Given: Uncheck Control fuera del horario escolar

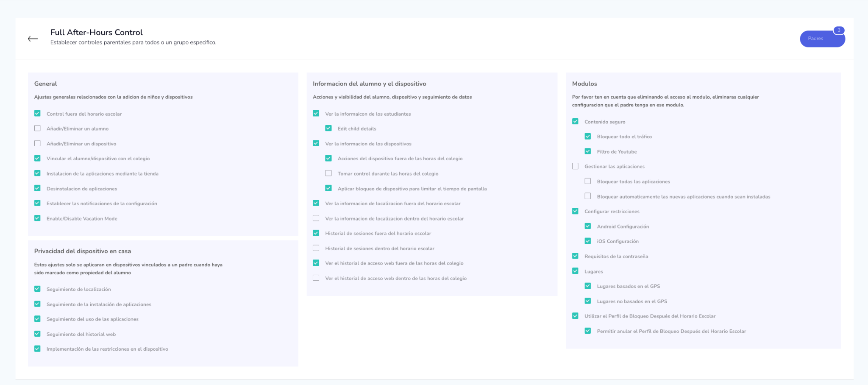Looking at the screenshot, I should (x=37, y=114).
